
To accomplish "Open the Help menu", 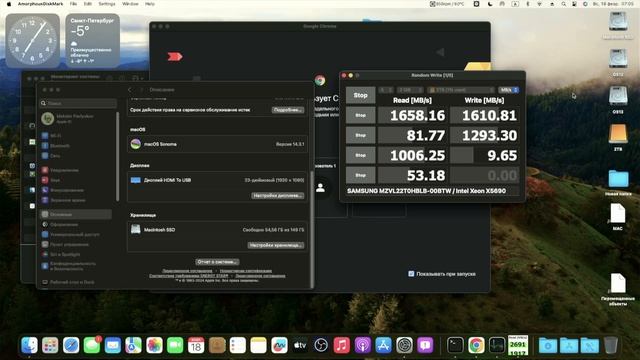I will (x=150, y=4).
